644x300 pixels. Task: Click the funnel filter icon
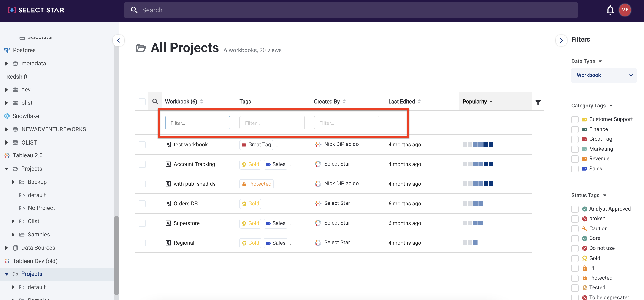click(x=538, y=103)
